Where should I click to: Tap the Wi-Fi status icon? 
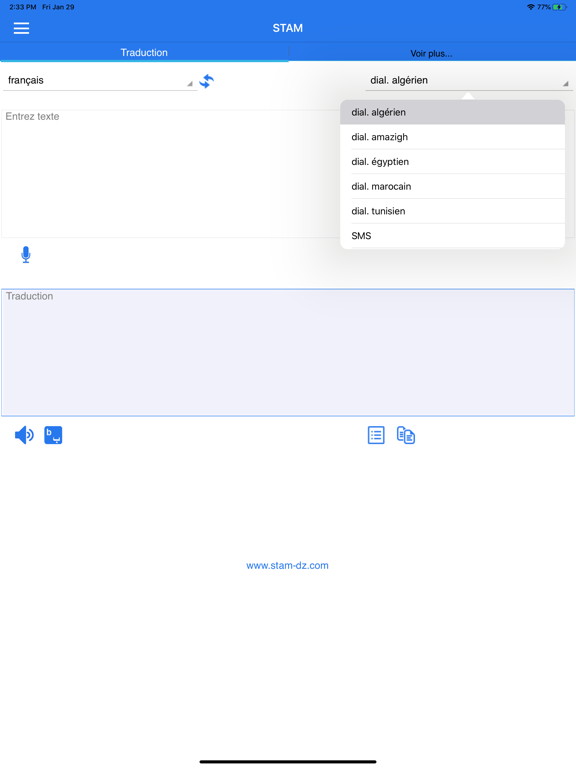click(531, 7)
